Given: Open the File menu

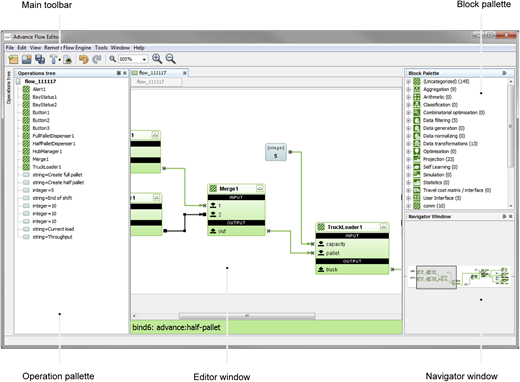Looking at the screenshot, I should click(x=10, y=48).
